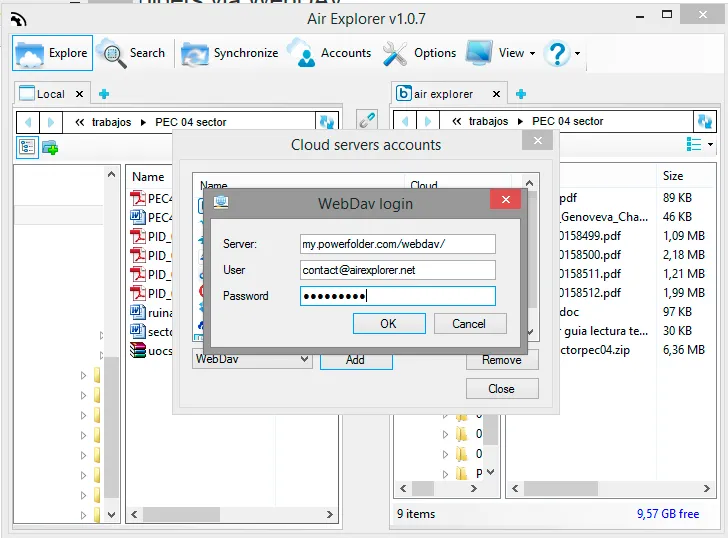Image resolution: width=728 pixels, height=538 pixels.
Task: Click the Server input field
Action: [397, 244]
